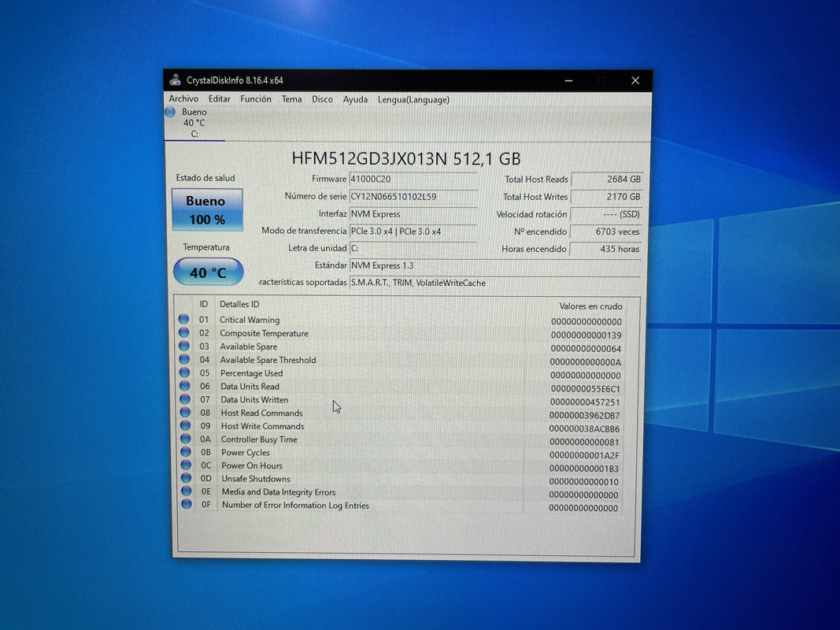Click the serial number field CY12N066510102L59
The height and width of the screenshot is (630, 840).
click(x=413, y=197)
